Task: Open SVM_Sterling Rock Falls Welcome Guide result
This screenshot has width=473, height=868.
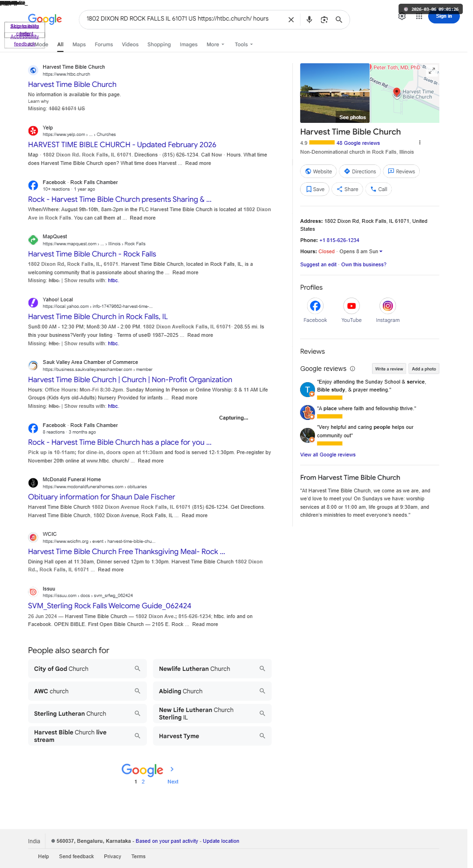Action: pyautogui.click(x=109, y=606)
